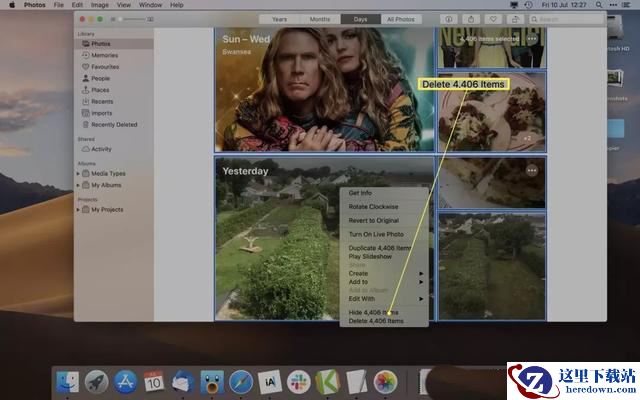
Task: Open the Edit menu
Action: [77, 5]
